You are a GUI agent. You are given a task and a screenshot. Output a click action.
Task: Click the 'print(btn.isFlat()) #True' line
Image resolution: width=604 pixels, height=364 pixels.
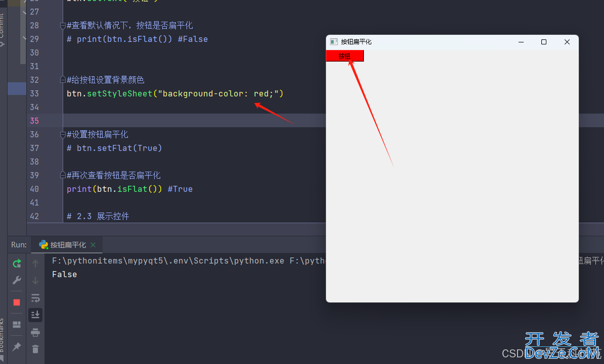point(130,189)
